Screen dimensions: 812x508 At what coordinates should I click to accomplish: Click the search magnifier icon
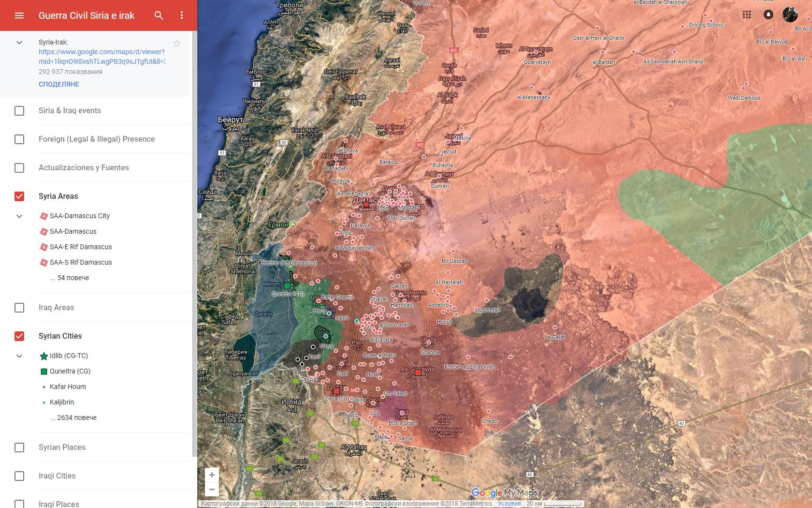click(x=159, y=15)
